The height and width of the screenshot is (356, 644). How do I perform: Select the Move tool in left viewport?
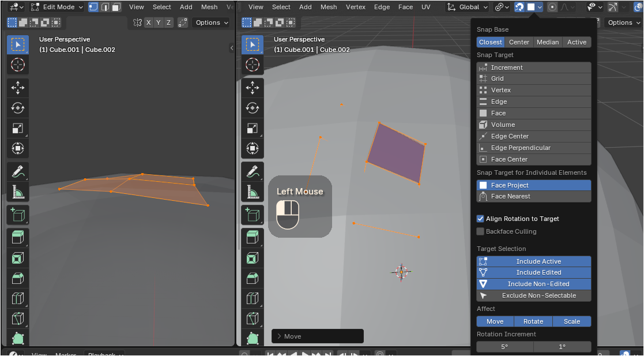coord(18,88)
